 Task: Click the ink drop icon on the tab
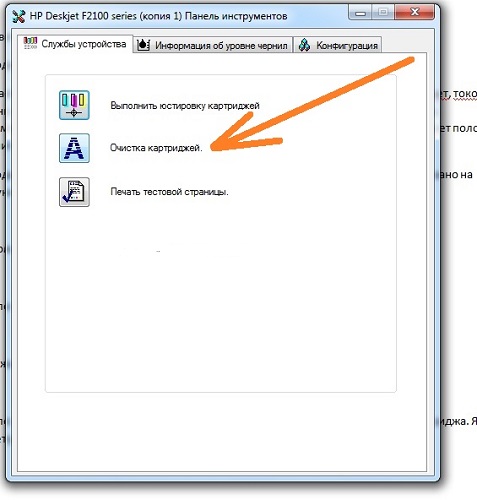click(143, 45)
